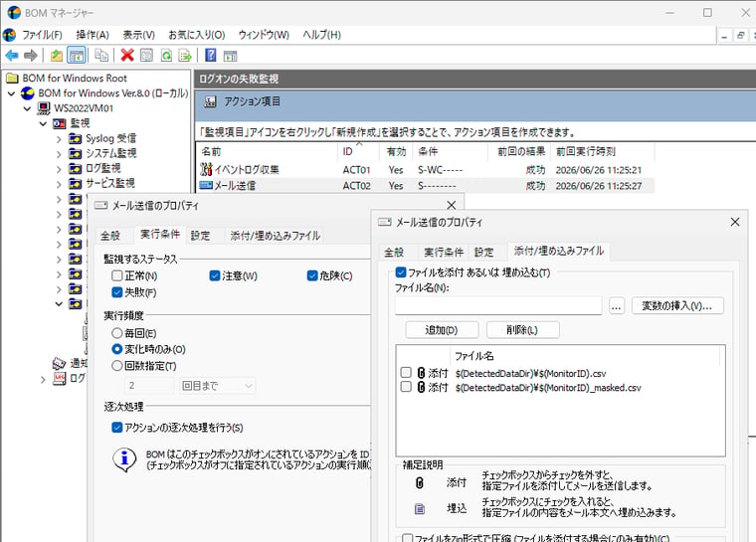This screenshot has width=756, height=542.
Task: Switch to 全般 tab in left dialog
Action: pos(110,236)
